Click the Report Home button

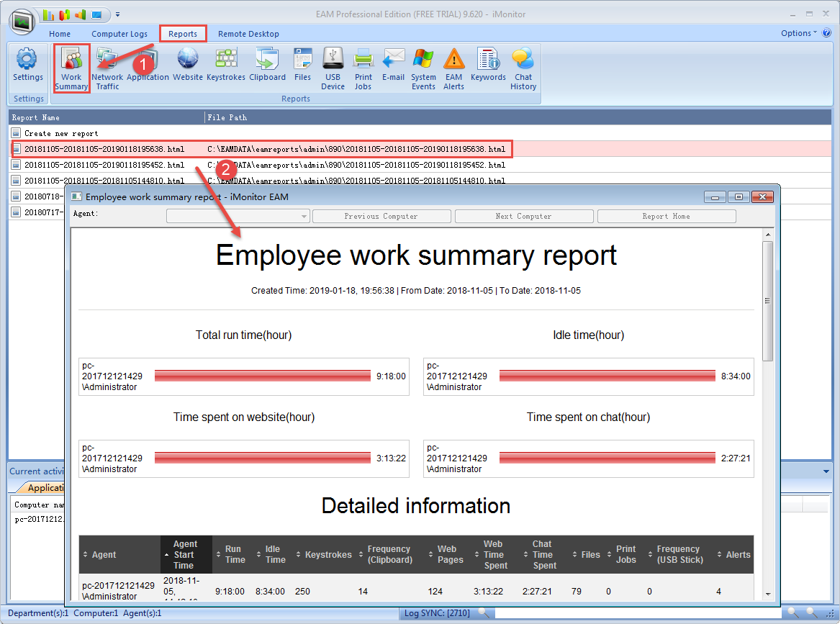[667, 217]
